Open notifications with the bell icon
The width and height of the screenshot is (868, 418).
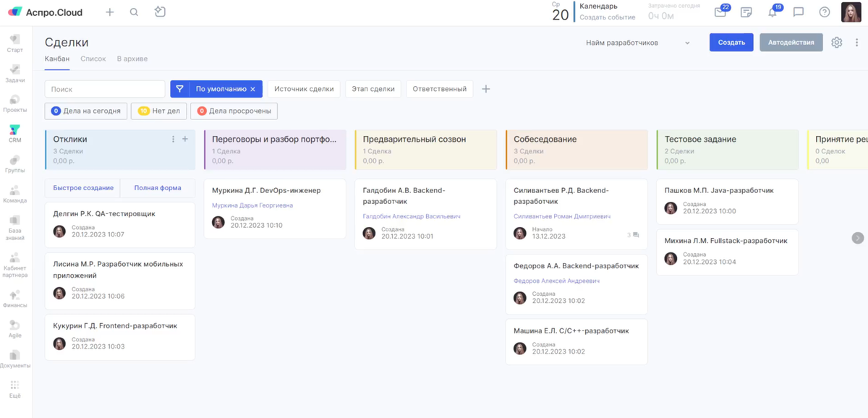771,12
